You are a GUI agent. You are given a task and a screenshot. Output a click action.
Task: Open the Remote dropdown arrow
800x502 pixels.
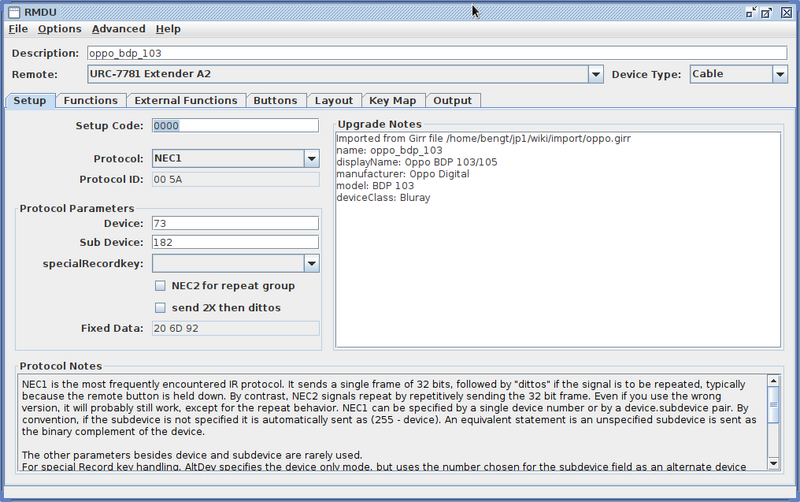click(595, 74)
